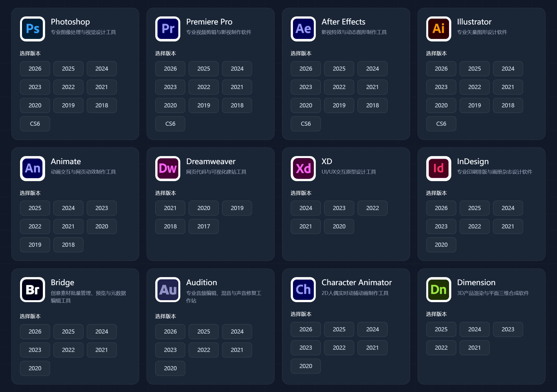Image resolution: width=557 pixels, height=392 pixels.
Task: Select After Effects version 2024
Action: (x=373, y=69)
